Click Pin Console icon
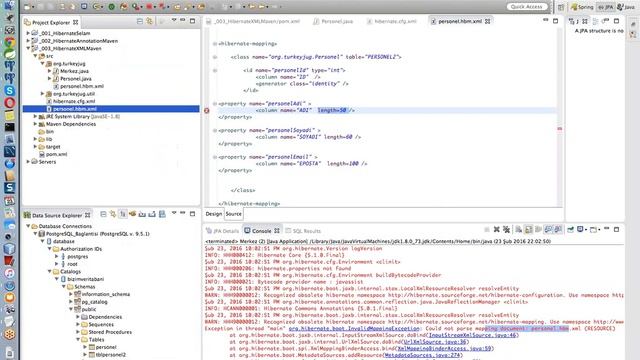This screenshot has width=640, height=360. [571, 230]
